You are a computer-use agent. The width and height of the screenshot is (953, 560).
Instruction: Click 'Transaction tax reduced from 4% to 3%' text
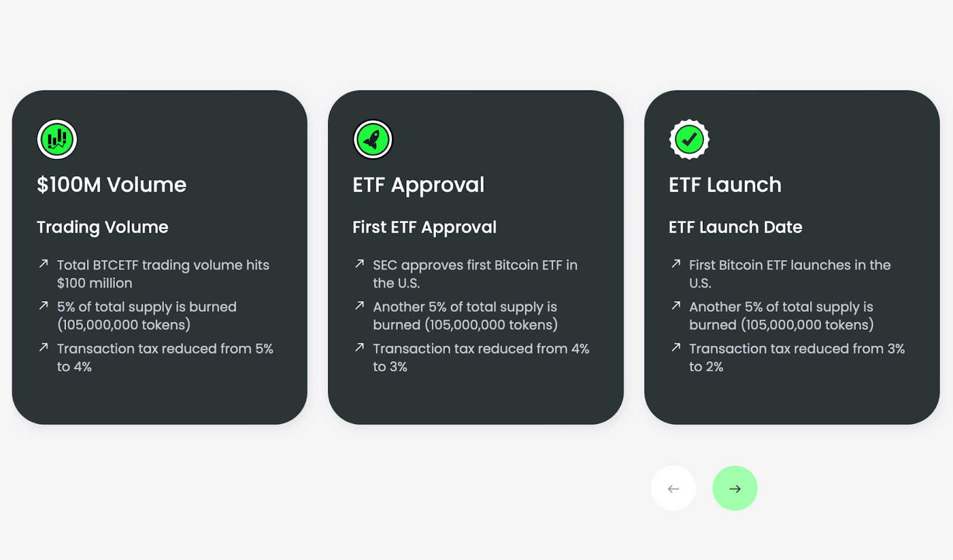(x=481, y=358)
